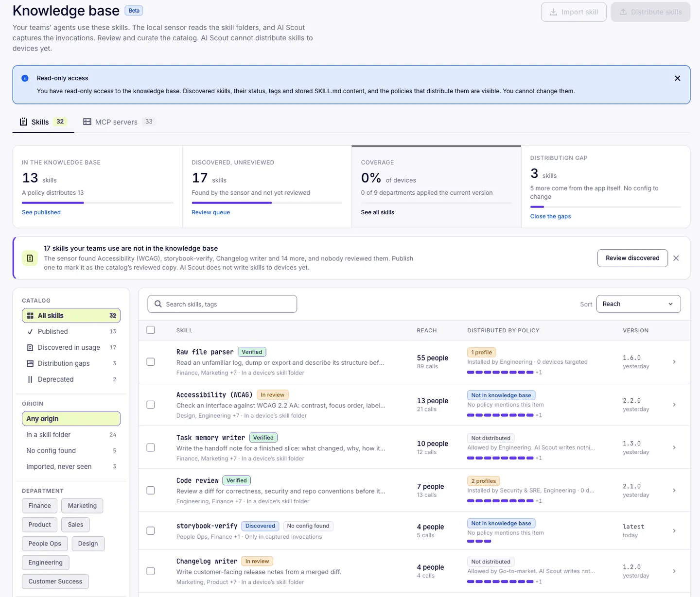The height and width of the screenshot is (597, 700).
Task: Click the magnifier icon in the search box
Action: (x=158, y=304)
